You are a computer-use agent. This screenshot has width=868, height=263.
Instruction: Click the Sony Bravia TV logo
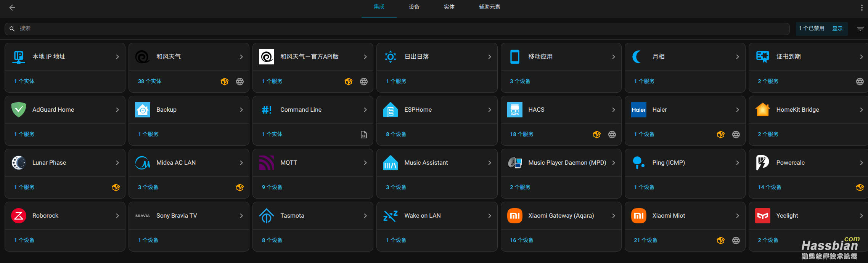(143, 216)
